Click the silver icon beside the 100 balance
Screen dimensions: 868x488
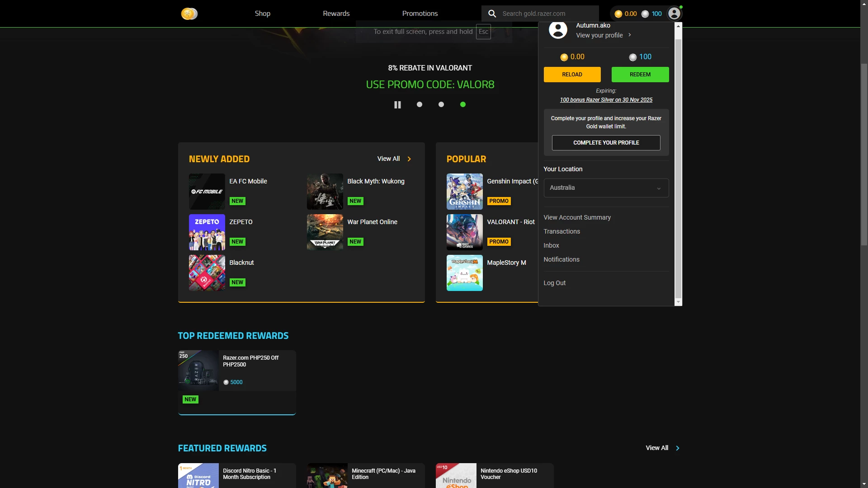[632, 57]
